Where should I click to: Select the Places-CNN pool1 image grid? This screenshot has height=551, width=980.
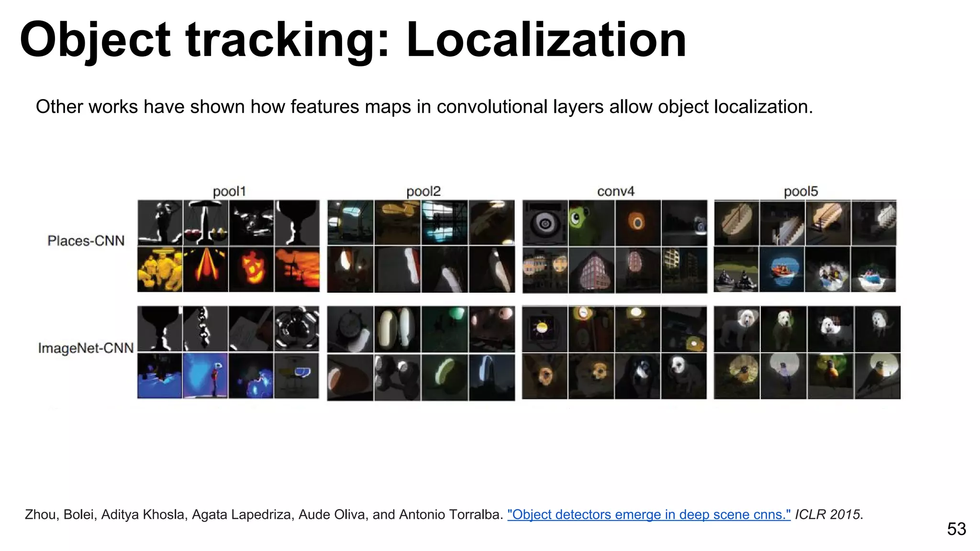[x=228, y=246]
